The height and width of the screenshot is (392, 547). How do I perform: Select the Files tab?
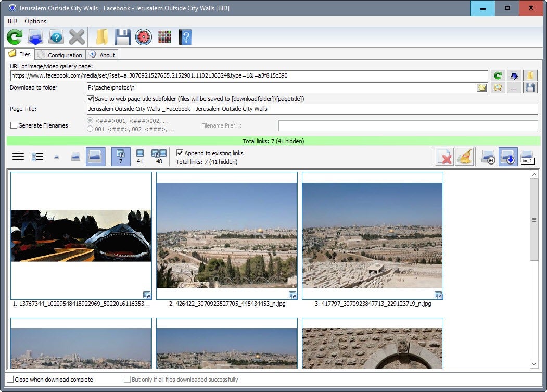[x=20, y=54]
